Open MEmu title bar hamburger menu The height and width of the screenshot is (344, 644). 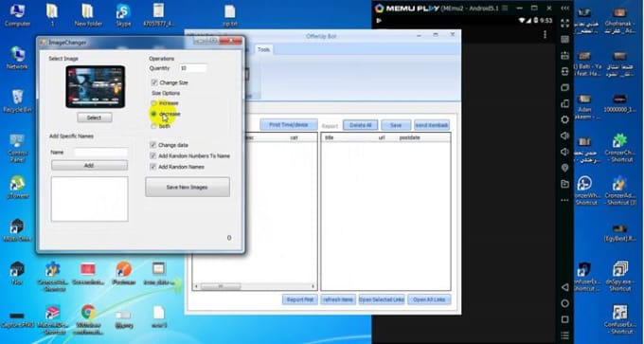click(505, 8)
